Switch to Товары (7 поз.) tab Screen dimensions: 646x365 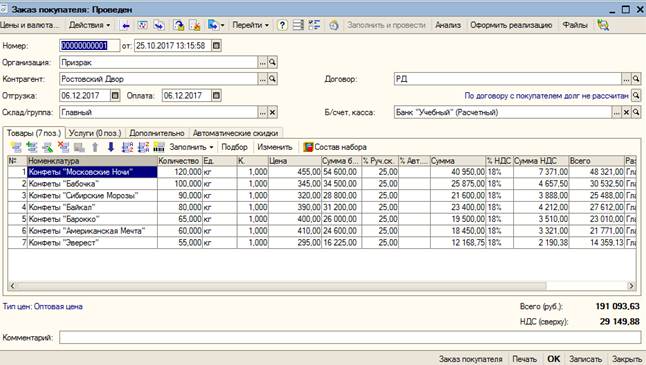click(34, 133)
